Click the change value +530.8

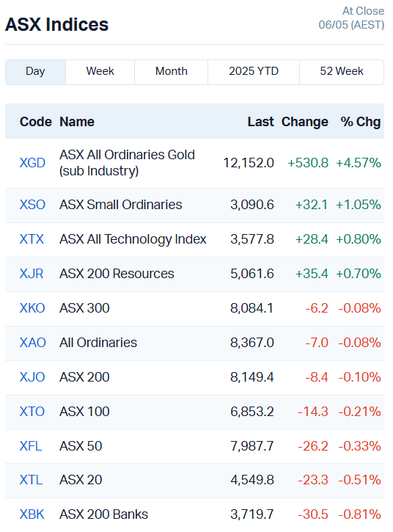[308, 163]
